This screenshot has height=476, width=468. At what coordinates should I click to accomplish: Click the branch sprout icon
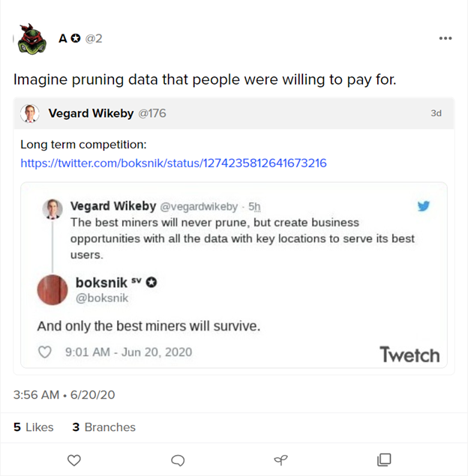point(280,460)
